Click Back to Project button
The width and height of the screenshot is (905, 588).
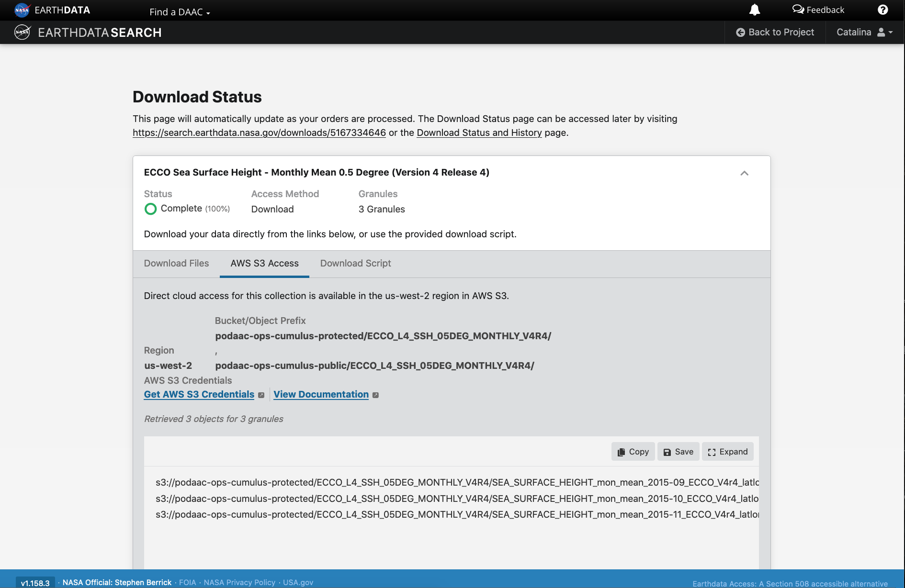coord(775,33)
